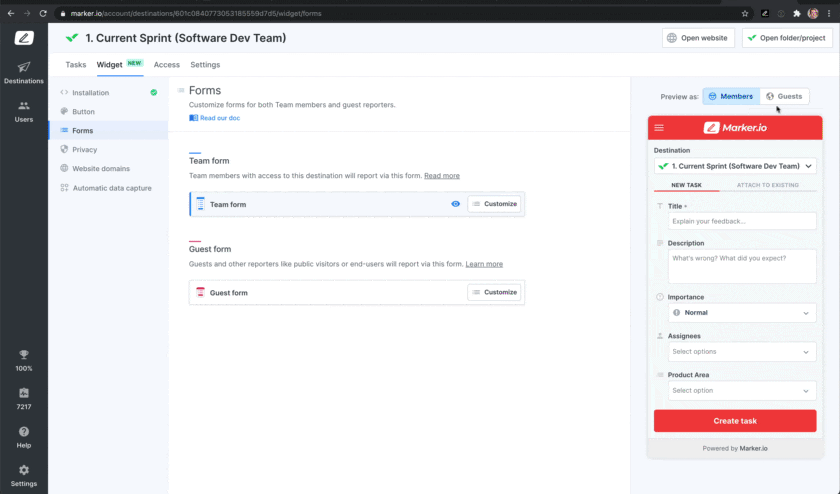This screenshot has width=840, height=494.
Task: Open Read more link under Team form
Action: (x=442, y=176)
